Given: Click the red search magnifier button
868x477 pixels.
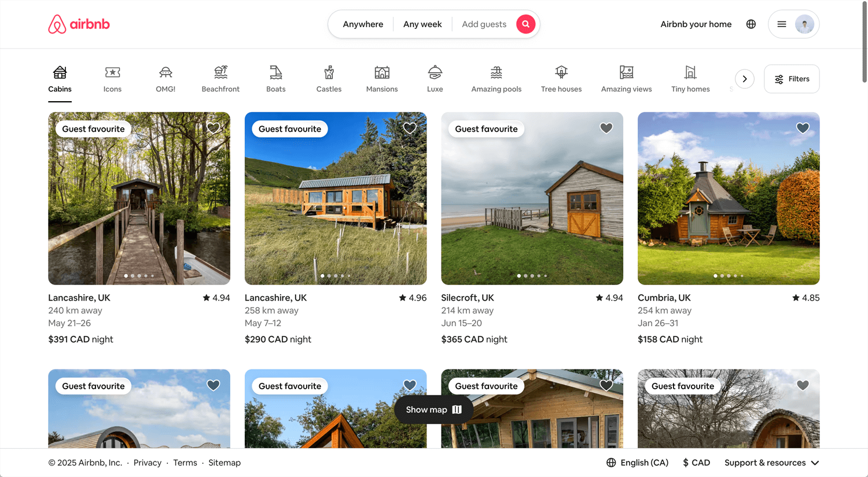Looking at the screenshot, I should (525, 24).
